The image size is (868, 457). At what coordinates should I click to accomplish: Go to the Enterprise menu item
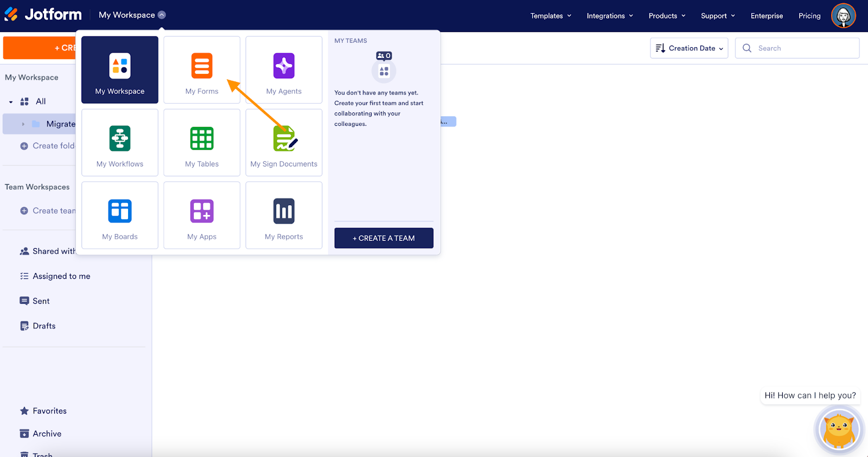click(x=767, y=16)
